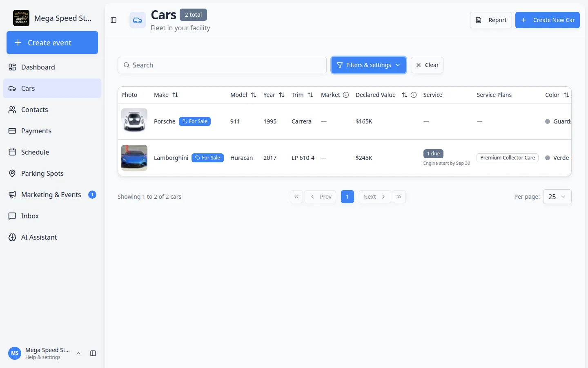
Task: Go to Contacts in sidebar
Action: (x=52, y=110)
